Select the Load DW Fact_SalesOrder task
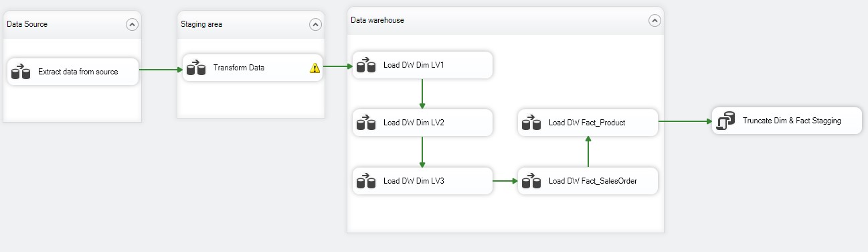The height and width of the screenshot is (252, 868). [x=588, y=181]
